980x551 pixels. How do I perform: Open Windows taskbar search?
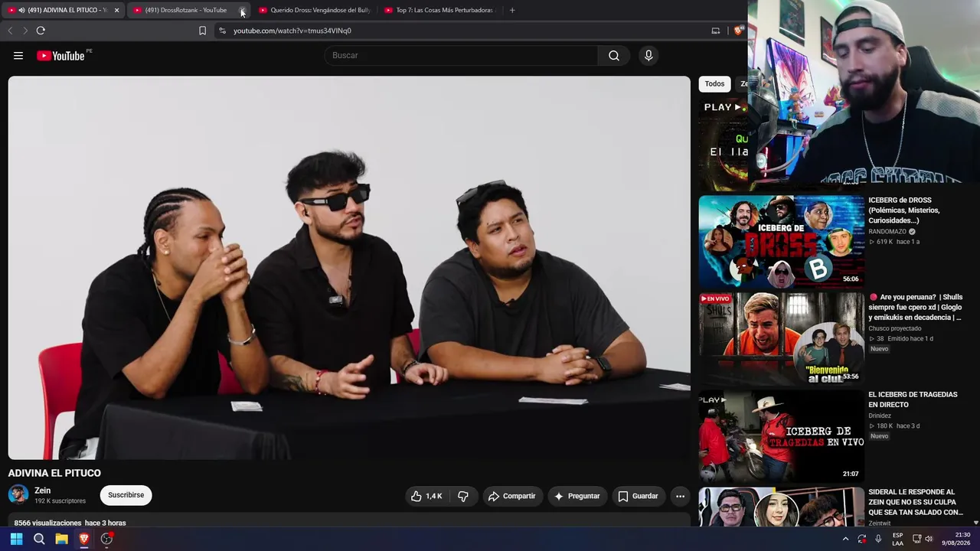(x=39, y=539)
